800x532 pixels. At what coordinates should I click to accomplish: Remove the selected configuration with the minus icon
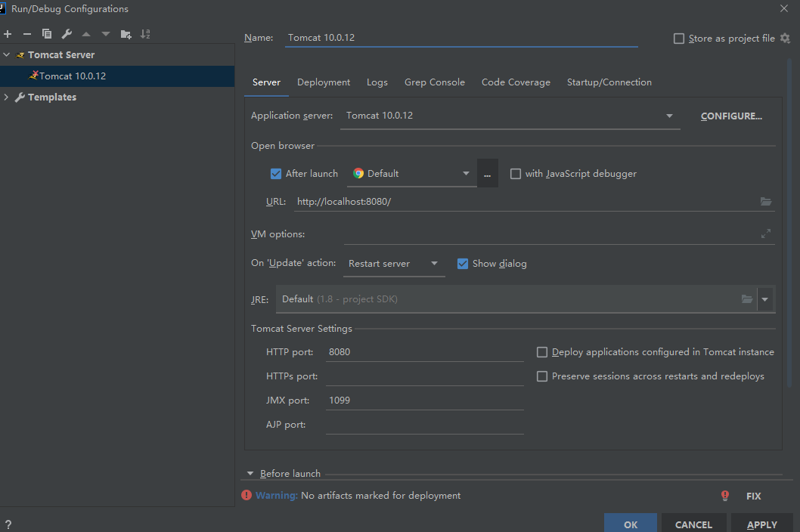(x=27, y=34)
